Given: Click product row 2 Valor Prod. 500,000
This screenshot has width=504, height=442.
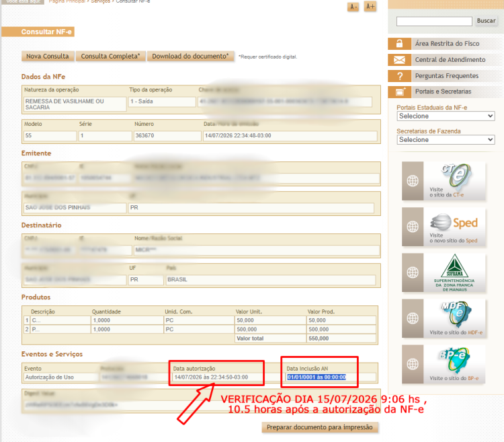Looking at the screenshot, I should (341, 330).
